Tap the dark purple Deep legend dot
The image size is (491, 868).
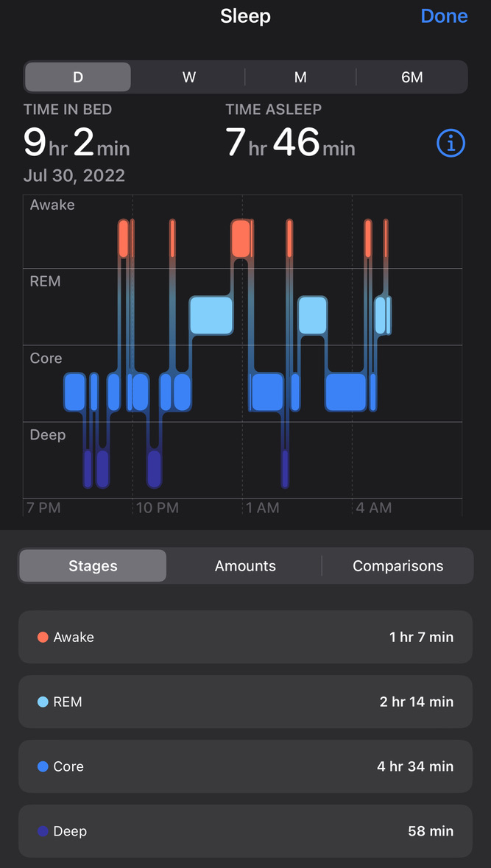pos(43,831)
